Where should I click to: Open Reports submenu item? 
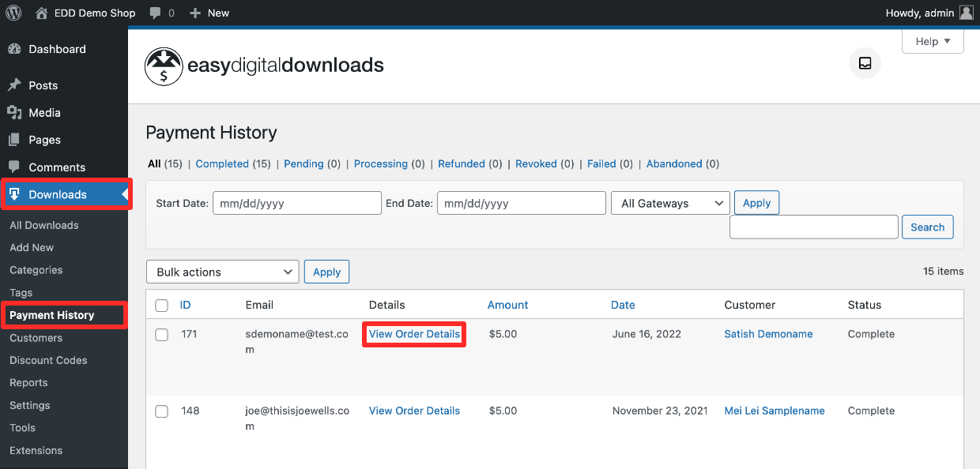[28, 383]
